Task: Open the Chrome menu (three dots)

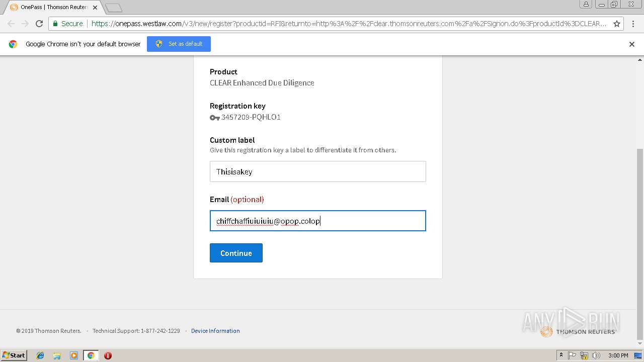Action: 633,24
